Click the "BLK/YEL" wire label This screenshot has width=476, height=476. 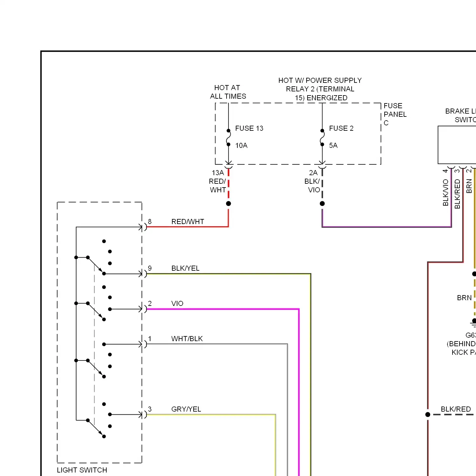185,268
